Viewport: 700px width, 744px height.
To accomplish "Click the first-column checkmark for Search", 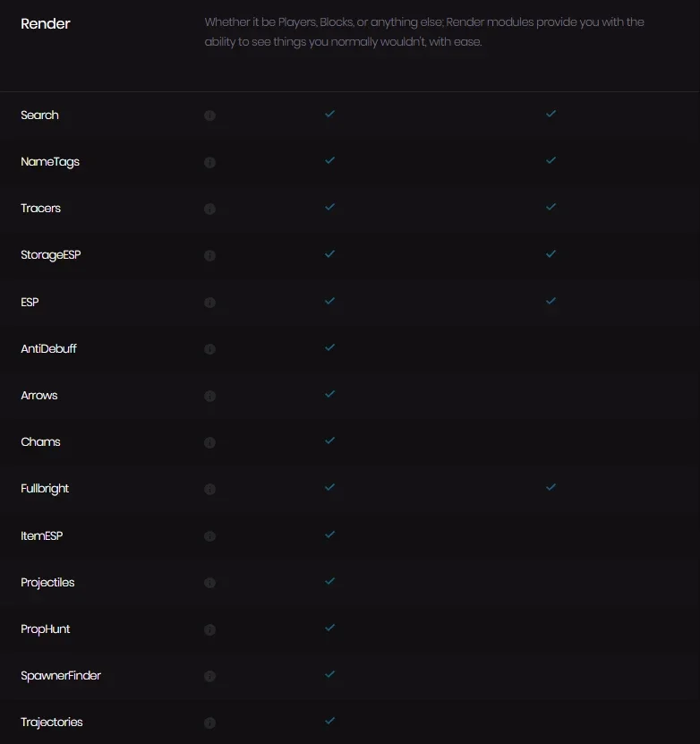I will click(329, 114).
